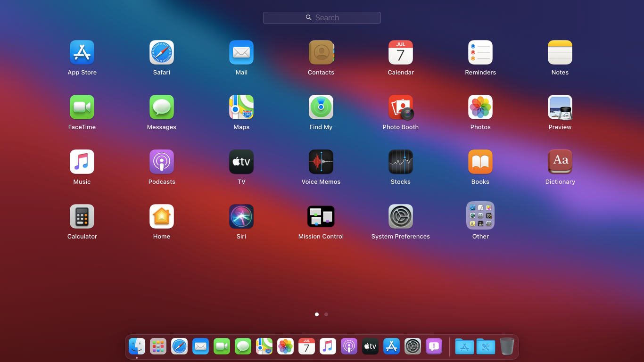The width and height of the screenshot is (644, 362).
Task: Open Safari from the Dock
Action: pyautogui.click(x=180, y=346)
